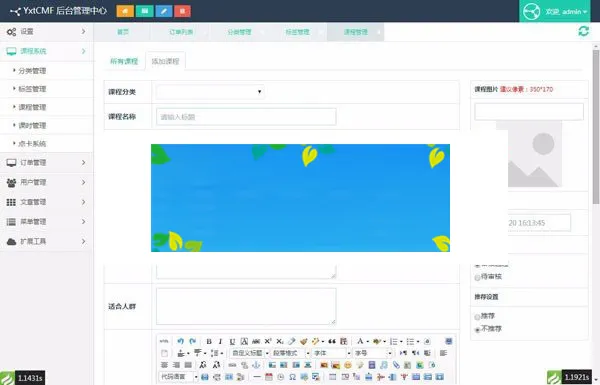This screenshot has height=385, width=600.
Task: Open HTML source view in editor toolbar
Action: (164, 341)
